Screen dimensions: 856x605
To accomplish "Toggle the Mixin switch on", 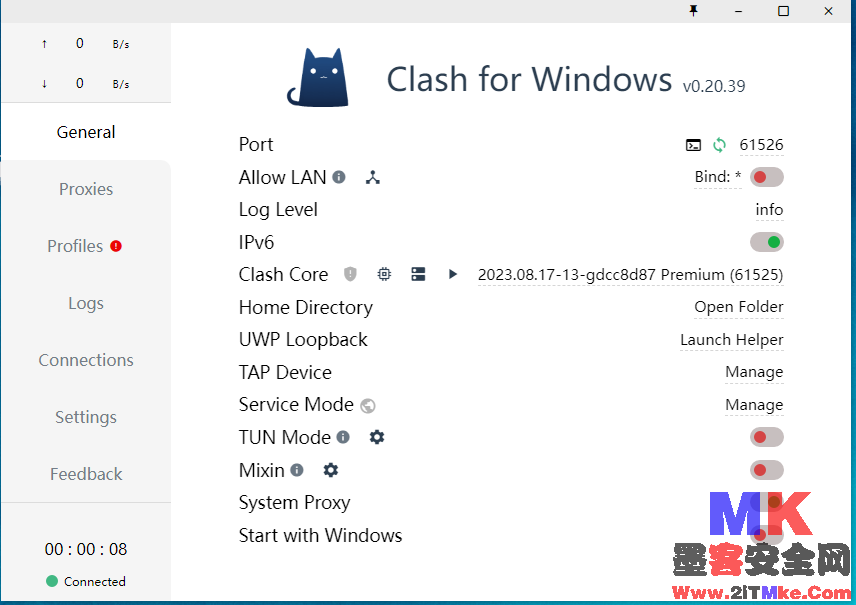I will click(x=766, y=470).
